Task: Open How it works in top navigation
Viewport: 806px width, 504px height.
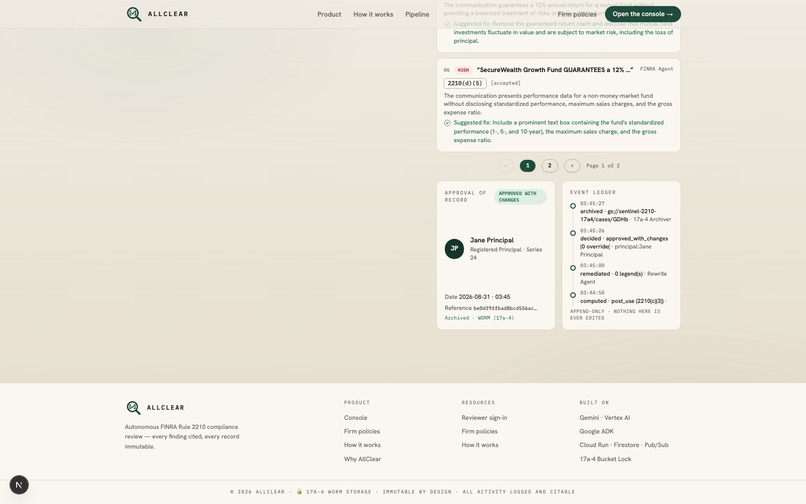Action: 373,14
